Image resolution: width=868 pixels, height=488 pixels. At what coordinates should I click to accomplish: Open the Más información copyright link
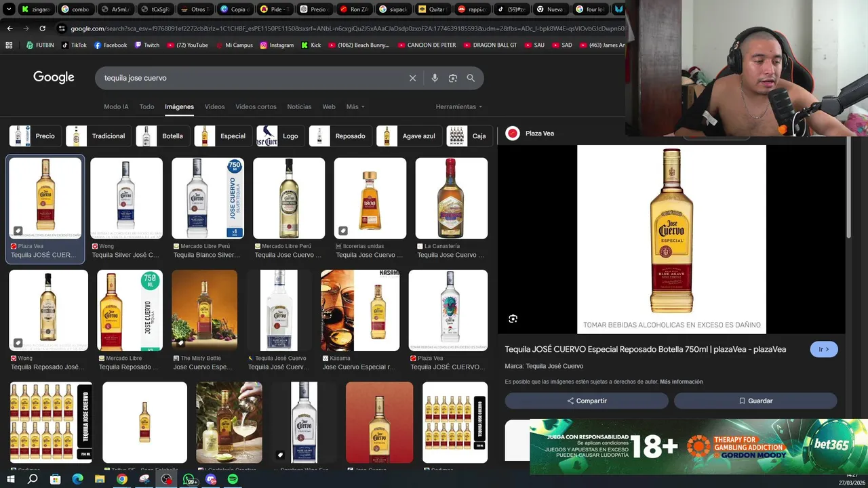coord(682,382)
